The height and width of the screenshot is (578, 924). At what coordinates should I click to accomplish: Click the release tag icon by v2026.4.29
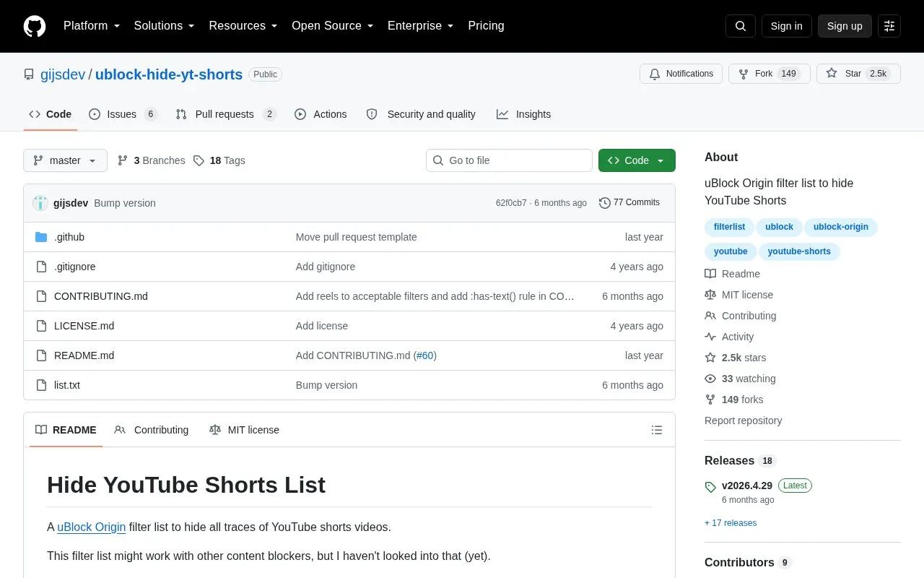coord(710,487)
